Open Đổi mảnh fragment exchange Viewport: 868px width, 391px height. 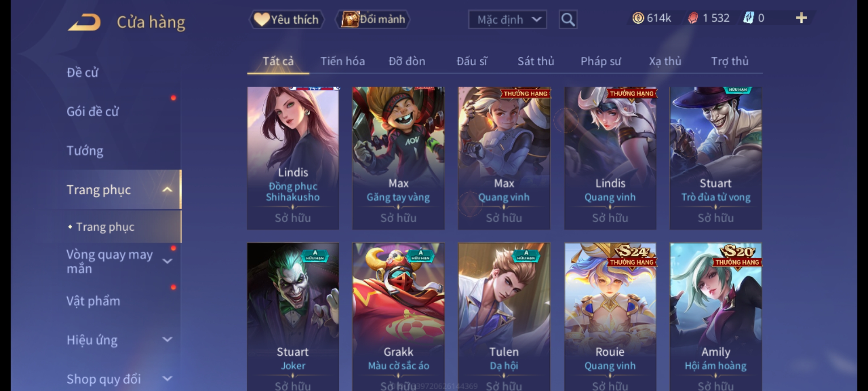click(x=373, y=20)
